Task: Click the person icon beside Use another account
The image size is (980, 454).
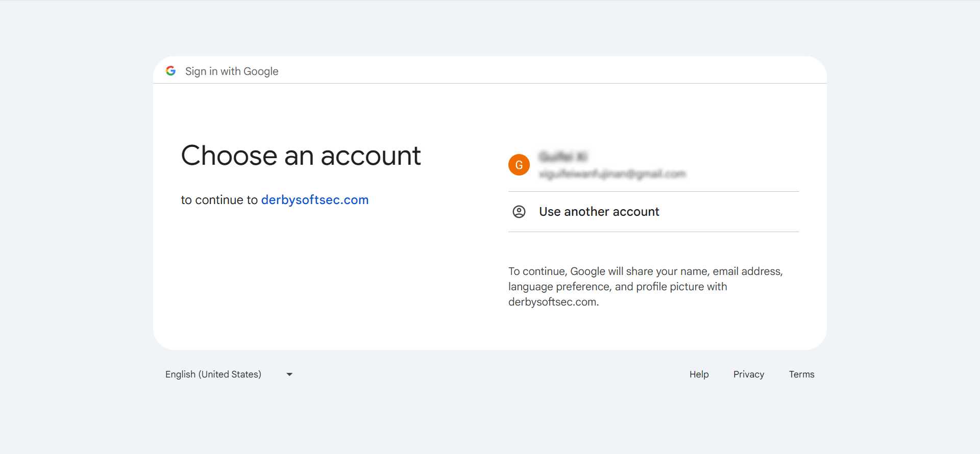Action: point(519,212)
